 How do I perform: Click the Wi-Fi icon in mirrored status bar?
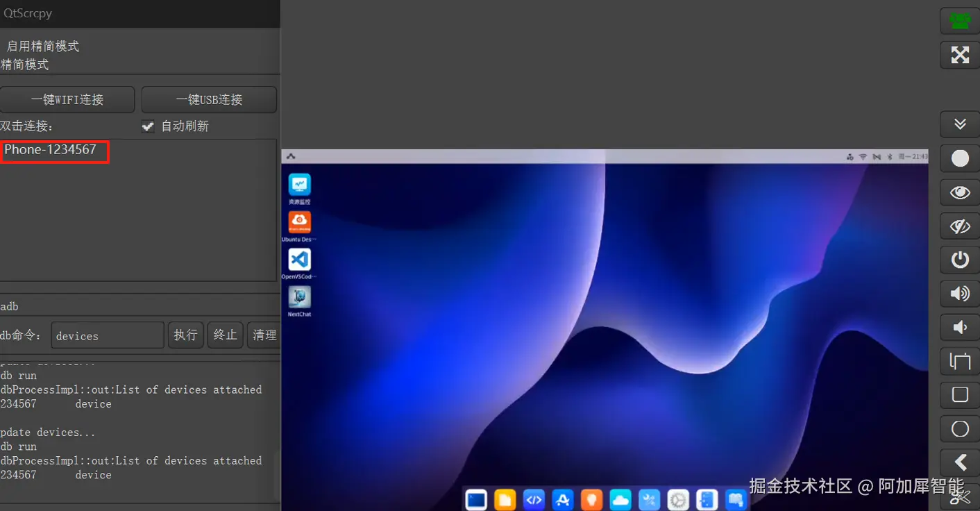coord(863,157)
